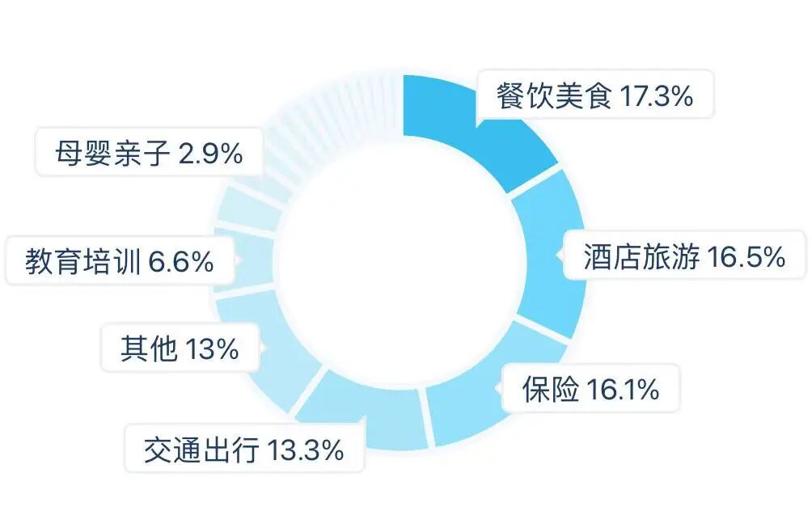Click the pointer arrow on 保险 label
The width and height of the screenshot is (812, 511).
point(498,388)
